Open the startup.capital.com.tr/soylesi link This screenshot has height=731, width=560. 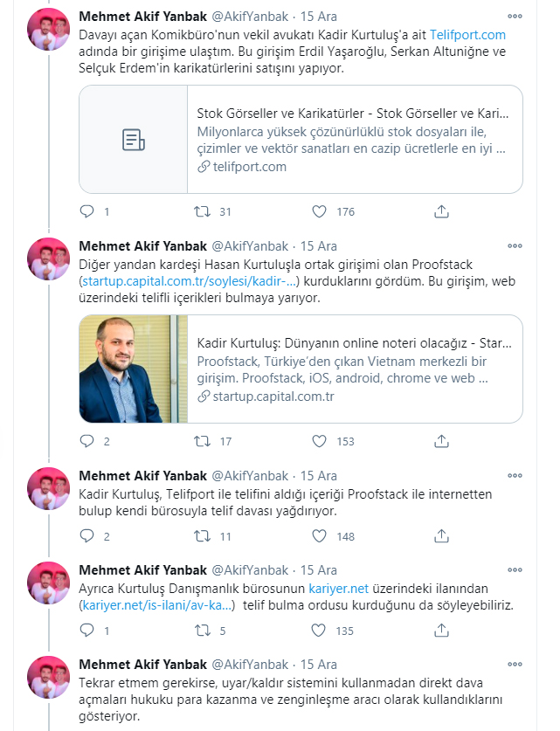click(x=189, y=281)
